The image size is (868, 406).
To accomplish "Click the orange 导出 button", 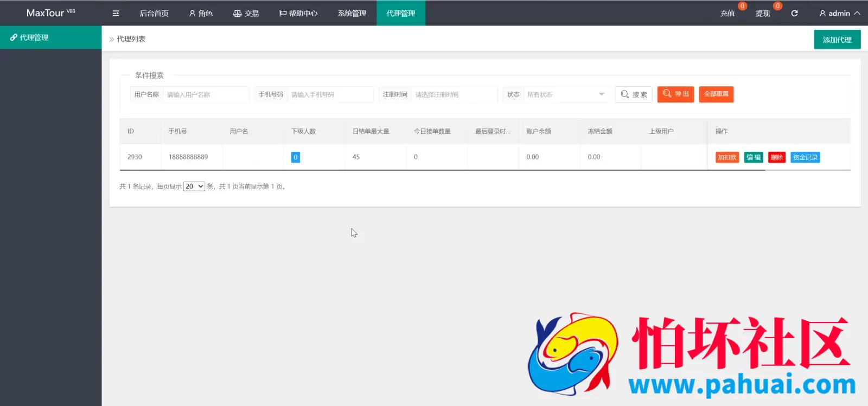I will [x=675, y=94].
